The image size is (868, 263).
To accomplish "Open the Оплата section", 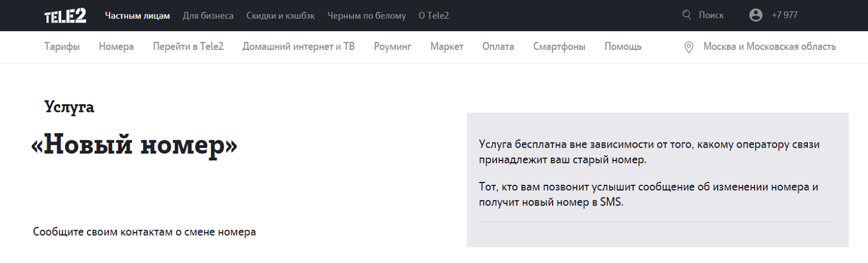I will [498, 47].
